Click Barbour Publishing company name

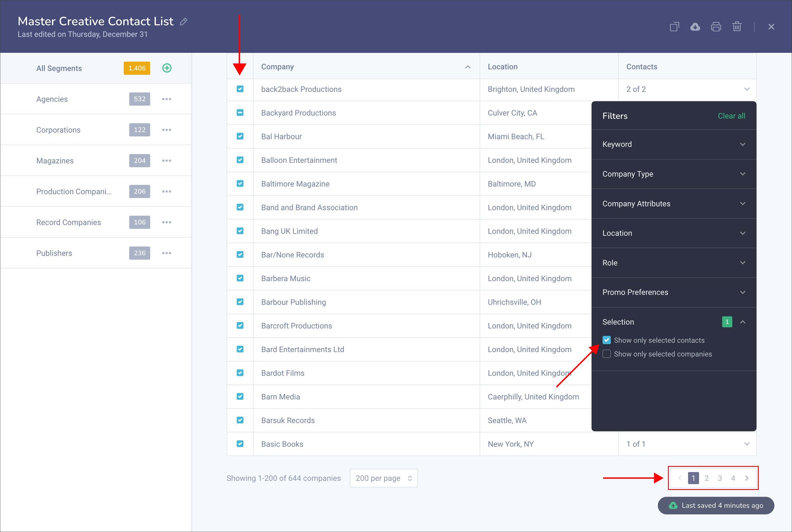(x=293, y=302)
